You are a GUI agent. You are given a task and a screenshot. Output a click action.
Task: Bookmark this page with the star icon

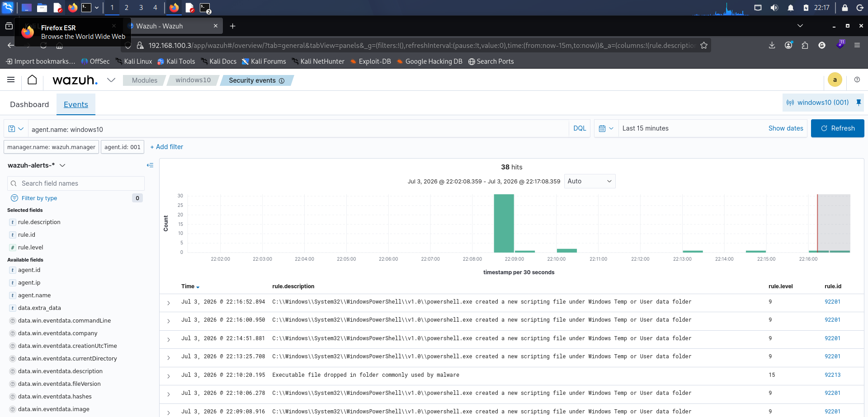pos(703,45)
